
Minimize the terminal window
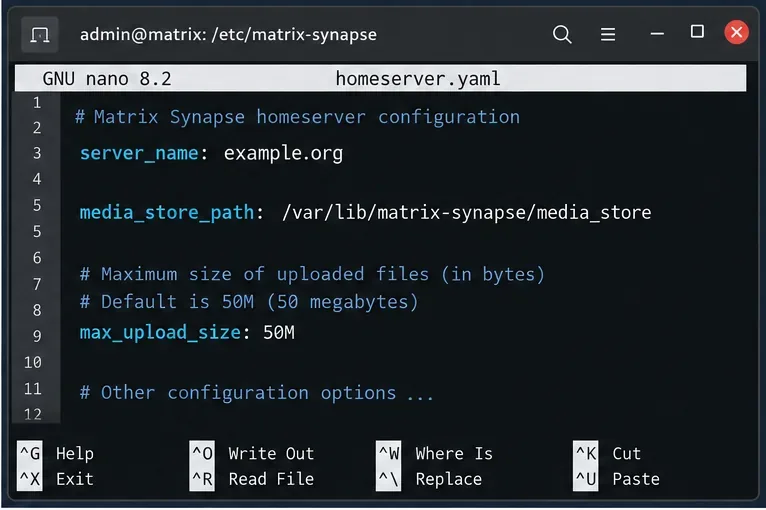[x=657, y=34]
